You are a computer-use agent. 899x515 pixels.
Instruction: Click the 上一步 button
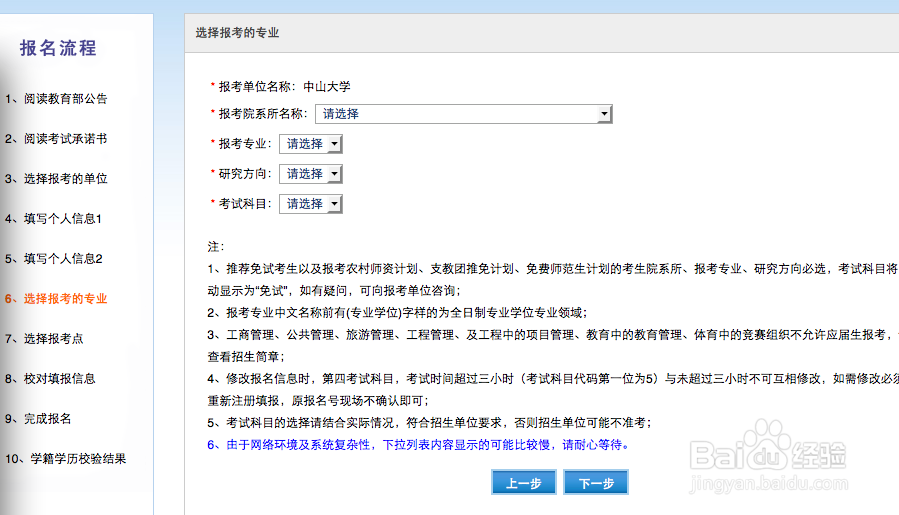523,482
